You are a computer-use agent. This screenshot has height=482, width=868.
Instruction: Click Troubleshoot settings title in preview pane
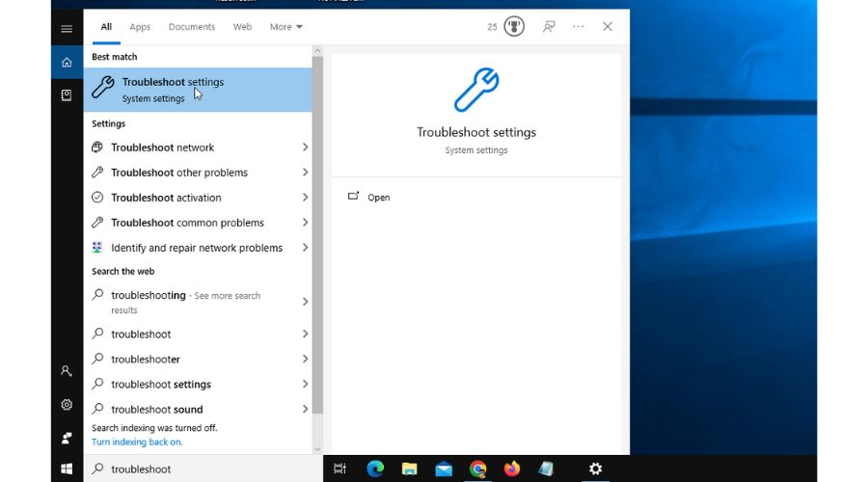(x=476, y=132)
